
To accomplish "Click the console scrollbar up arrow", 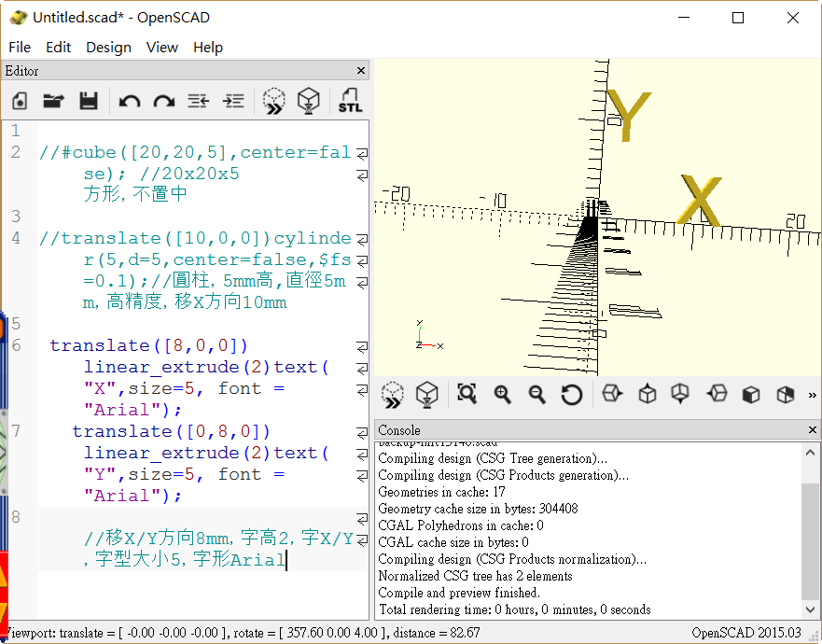I will coord(810,452).
